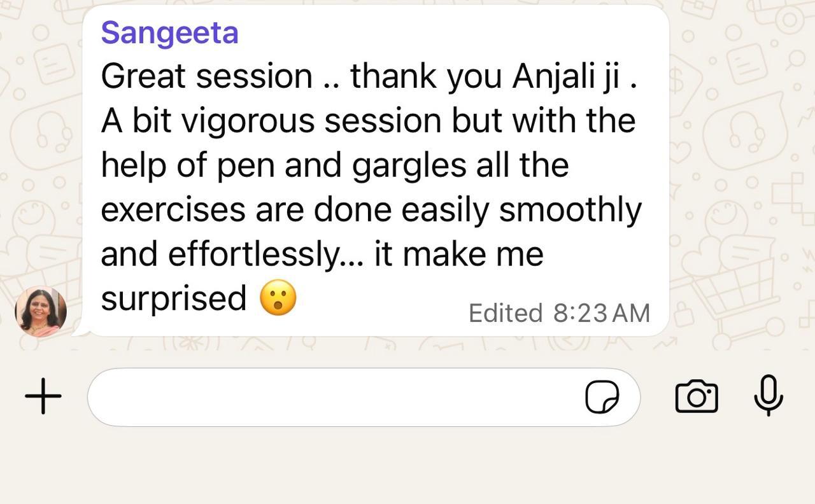
Task: Tap the message bubble tail near the avatar
Action: point(81,330)
